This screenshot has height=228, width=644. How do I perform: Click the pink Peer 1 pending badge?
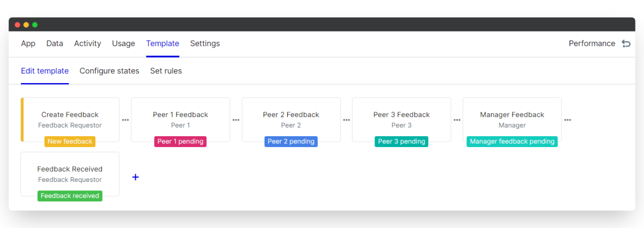tap(180, 142)
